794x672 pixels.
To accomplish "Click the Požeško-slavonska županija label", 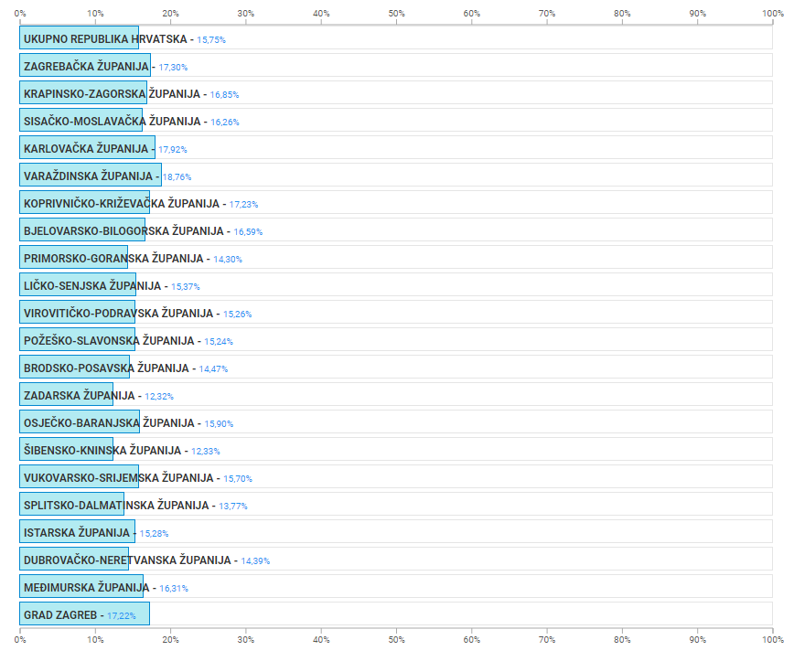I will pos(109,341).
